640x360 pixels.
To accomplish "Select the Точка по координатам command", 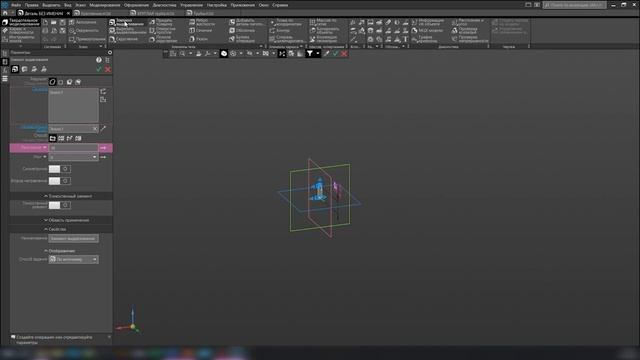I will pos(286,22).
